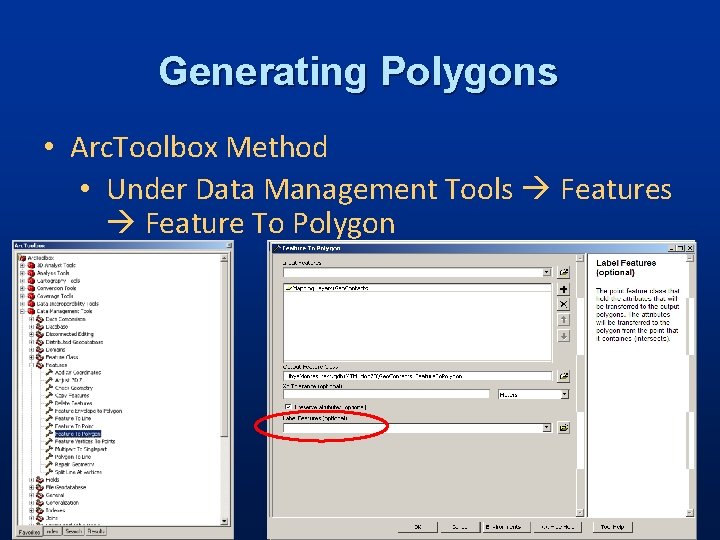Toggle the Preserve attributes checkbox
This screenshot has width=720, height=540.
coord(288,407)
